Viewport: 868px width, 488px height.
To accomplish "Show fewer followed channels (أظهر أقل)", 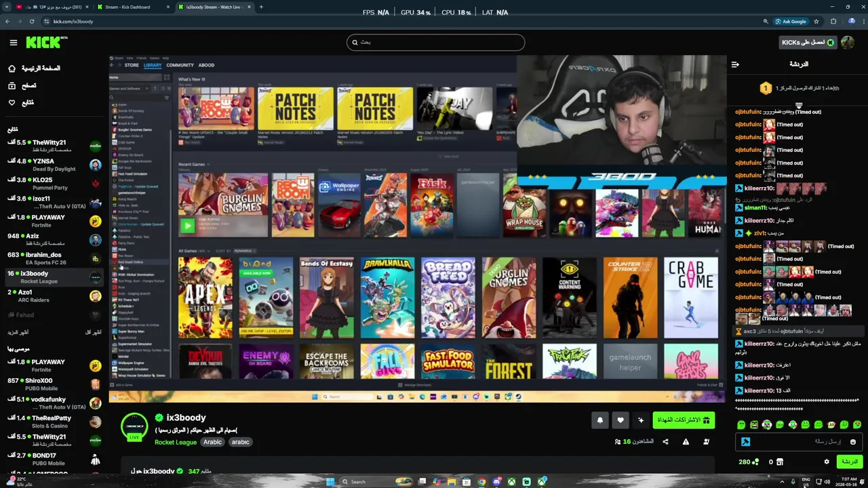I will [x=94, y=332].
